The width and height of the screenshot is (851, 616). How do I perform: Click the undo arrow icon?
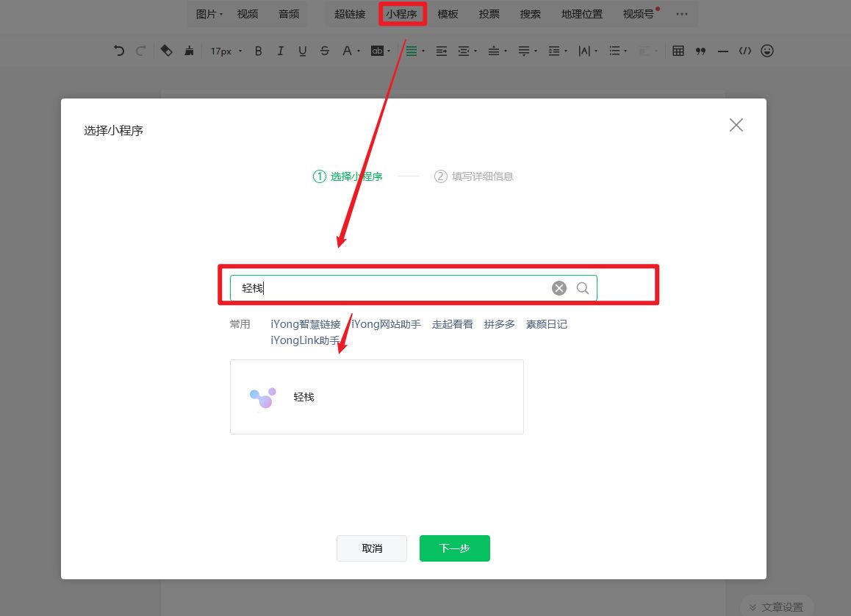119,51
